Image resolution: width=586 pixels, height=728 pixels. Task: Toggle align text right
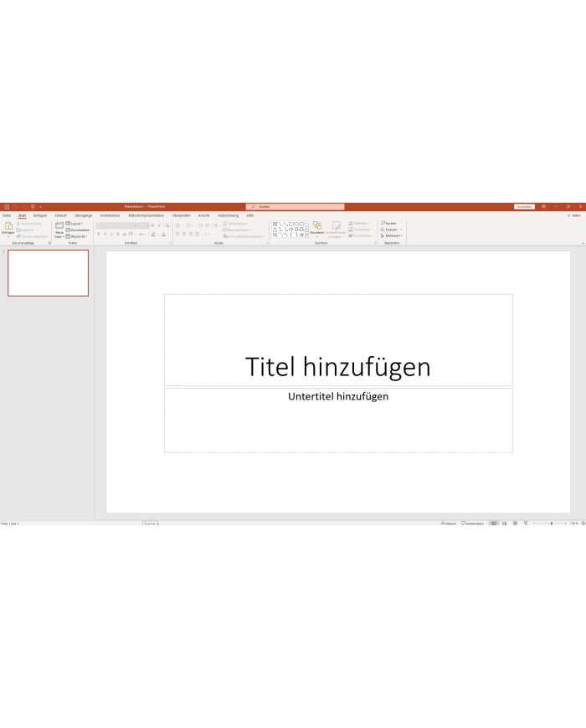pyautogui.click(x=191, y=235)
